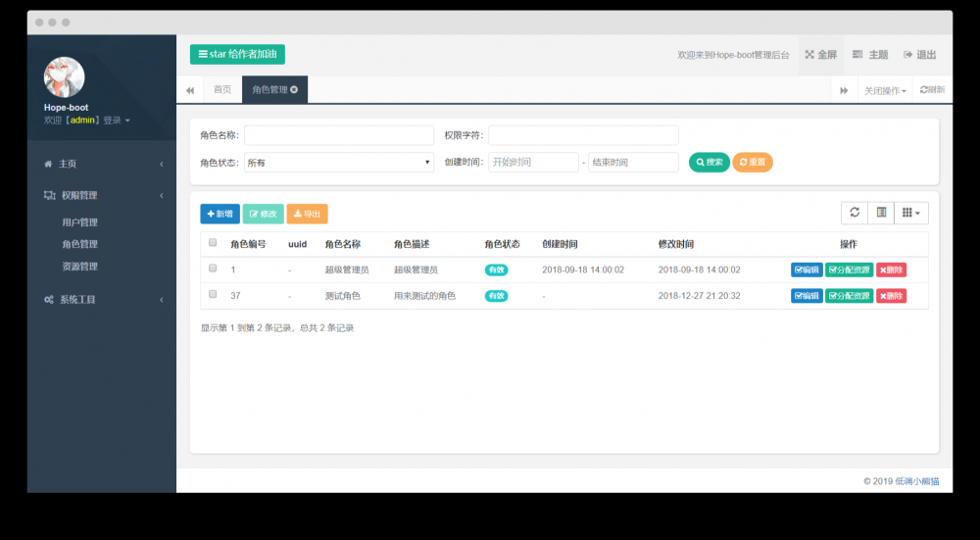Viewport: 980px width, 540px height.
Task: Click the table refresh icon button
Action: [x=855, y=213]
